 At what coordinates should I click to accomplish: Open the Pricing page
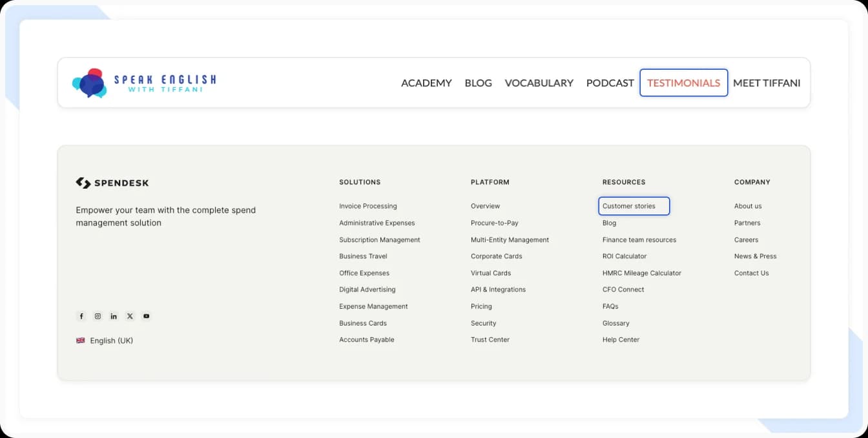click(x=481, y=306)
